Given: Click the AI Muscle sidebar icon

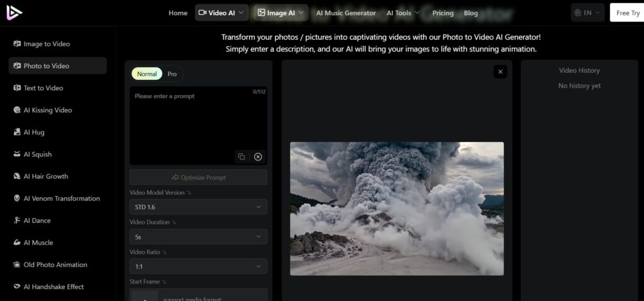Looking at the screenshot, I should [17, 243].
